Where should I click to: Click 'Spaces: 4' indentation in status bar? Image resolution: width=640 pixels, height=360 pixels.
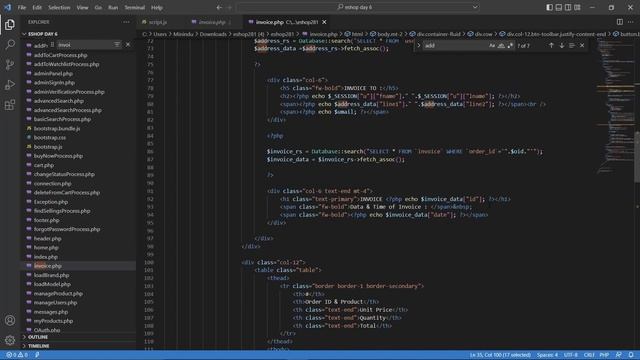click(547, 355)
